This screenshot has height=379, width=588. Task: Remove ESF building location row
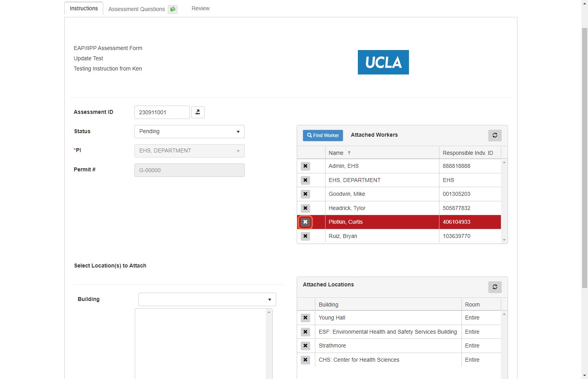click(x=305, y=332)
